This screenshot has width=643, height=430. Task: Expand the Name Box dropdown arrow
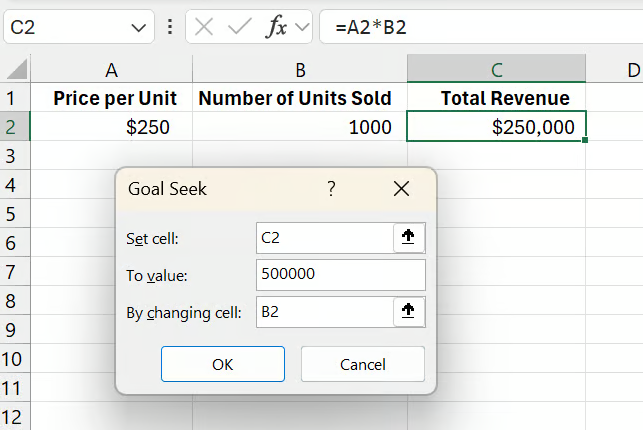tap(139, 27)
